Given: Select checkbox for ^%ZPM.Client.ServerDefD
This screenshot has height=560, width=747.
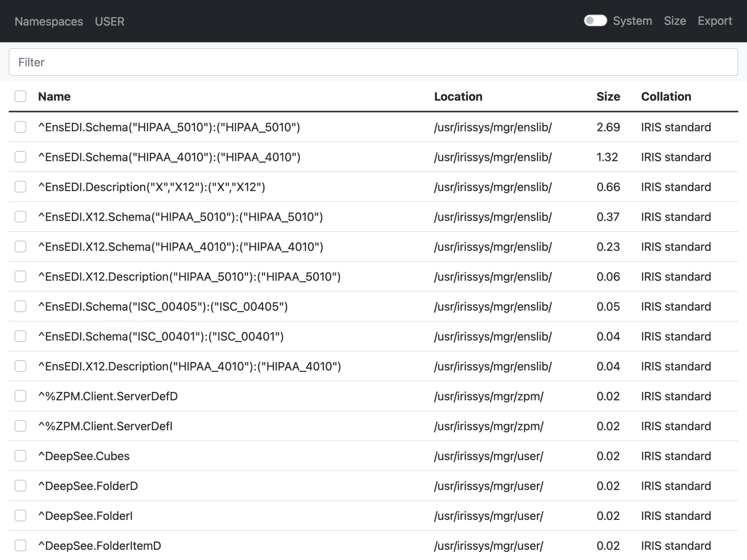Looking at the screenshot, I should (21, 396).
